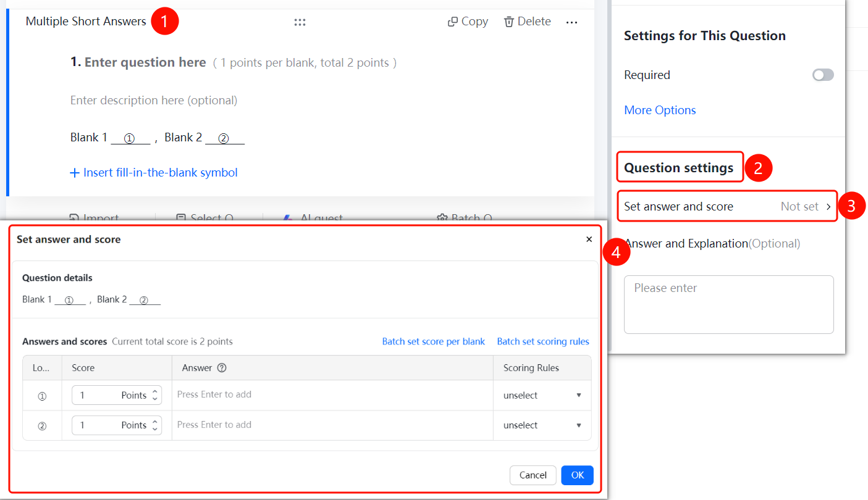Click the 'Answer and Explanation(Optional)' label
The image size is (868, 500).
[x=712, y=244]
